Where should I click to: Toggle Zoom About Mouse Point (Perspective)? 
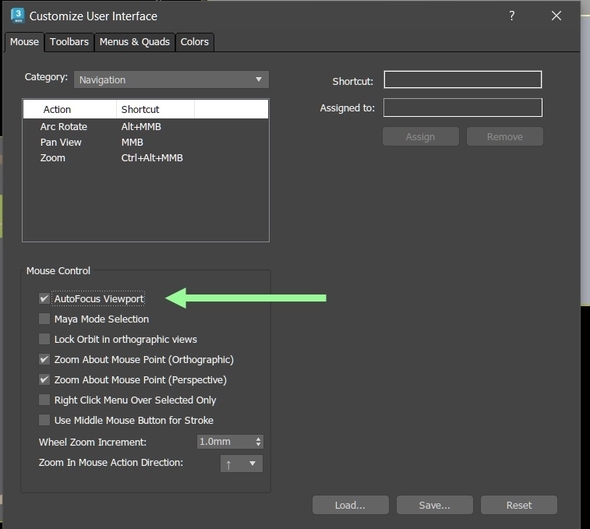point(44,380)
